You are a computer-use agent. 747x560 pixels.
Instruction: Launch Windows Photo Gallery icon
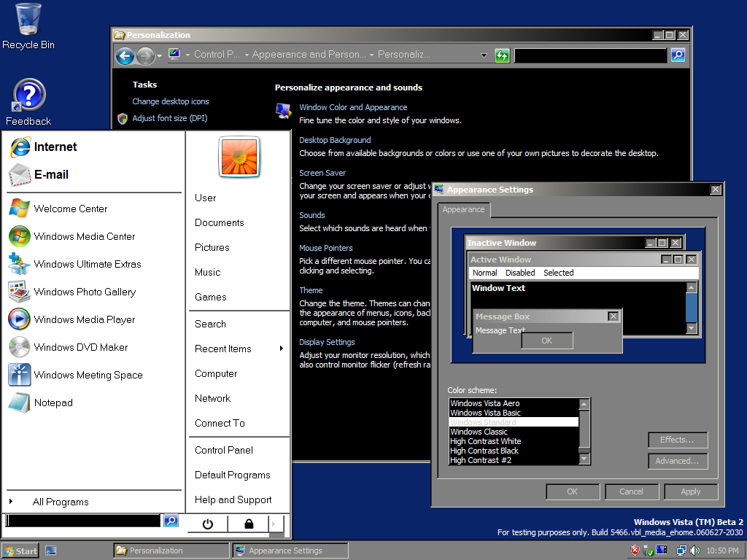[x=19, y=292]
